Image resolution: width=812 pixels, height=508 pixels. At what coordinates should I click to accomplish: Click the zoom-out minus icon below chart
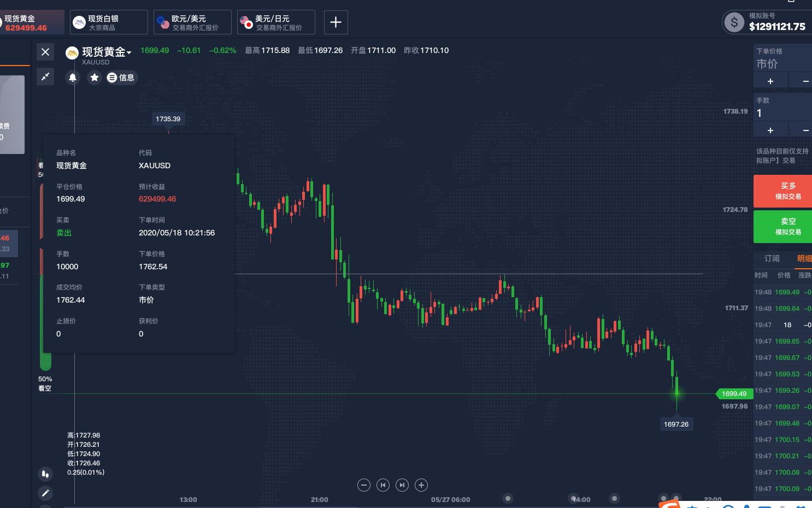pos(364,485)
